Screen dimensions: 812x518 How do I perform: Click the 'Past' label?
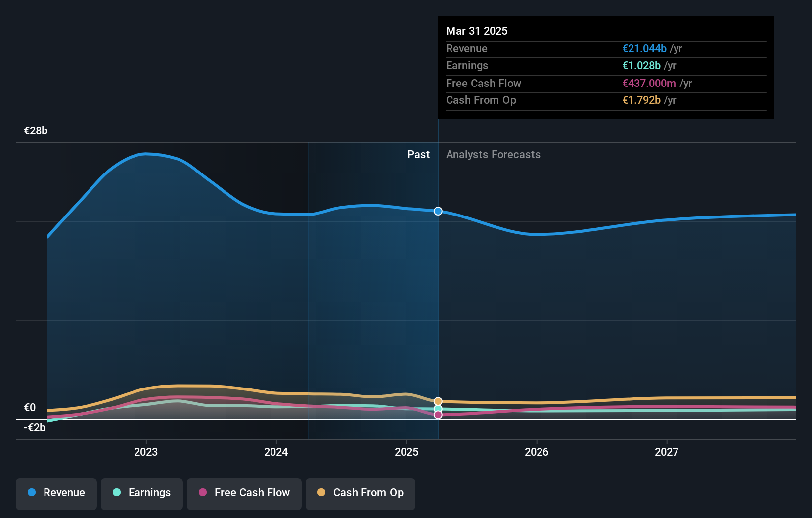[418, 155]
